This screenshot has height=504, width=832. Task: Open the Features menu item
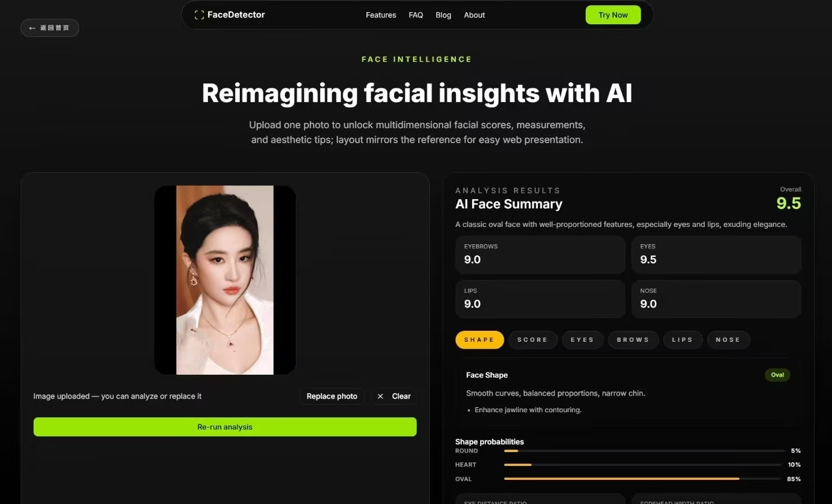click(x=380, y=15)
